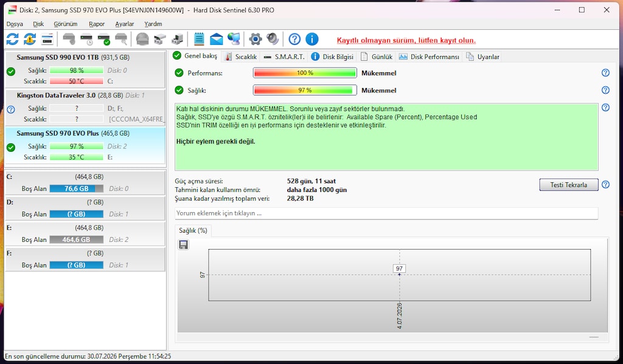
Task: Click the comment field Yorum eklemek için tıklayın
Action: pos(386,213)
